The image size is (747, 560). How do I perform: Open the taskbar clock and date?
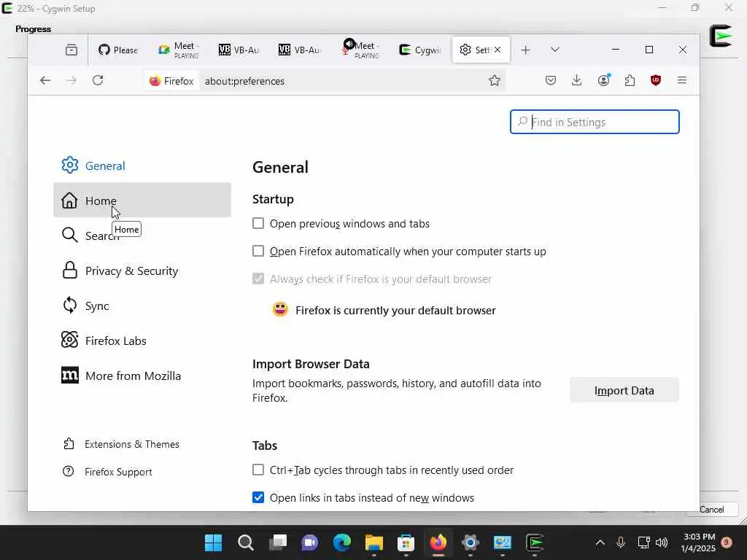click(698, 542)
